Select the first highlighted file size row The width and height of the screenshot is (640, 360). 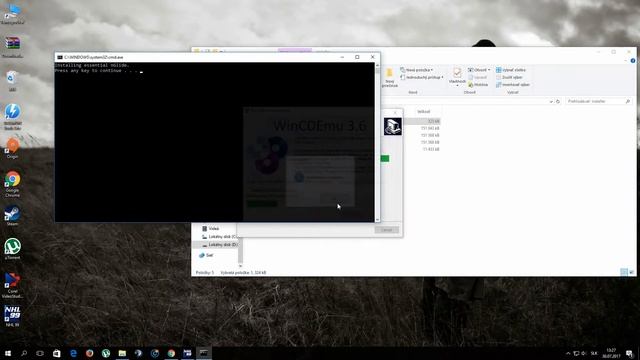tap(423, 121)
